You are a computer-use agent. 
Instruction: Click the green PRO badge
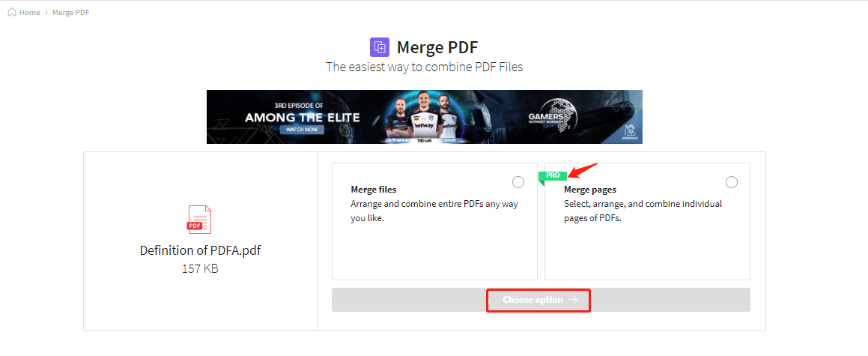pyautogui.click(x=553, y=175)
